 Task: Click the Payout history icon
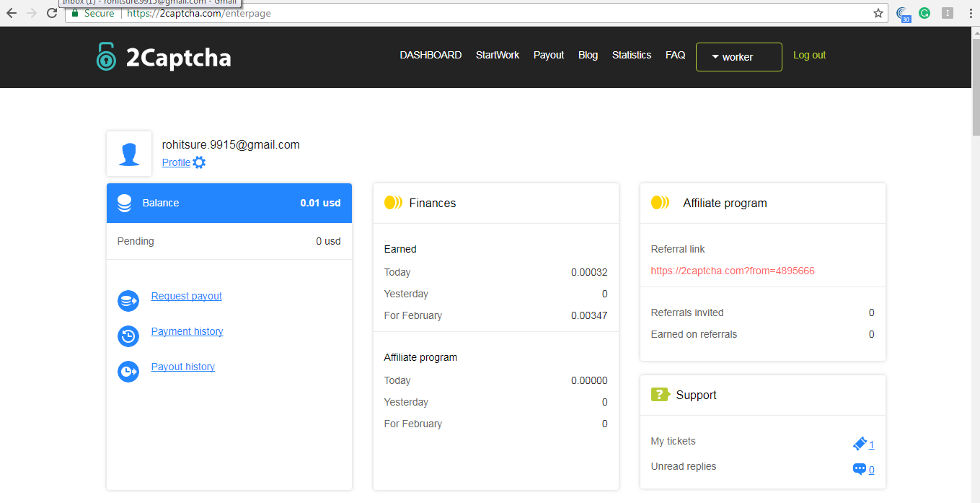pos(128,372)
